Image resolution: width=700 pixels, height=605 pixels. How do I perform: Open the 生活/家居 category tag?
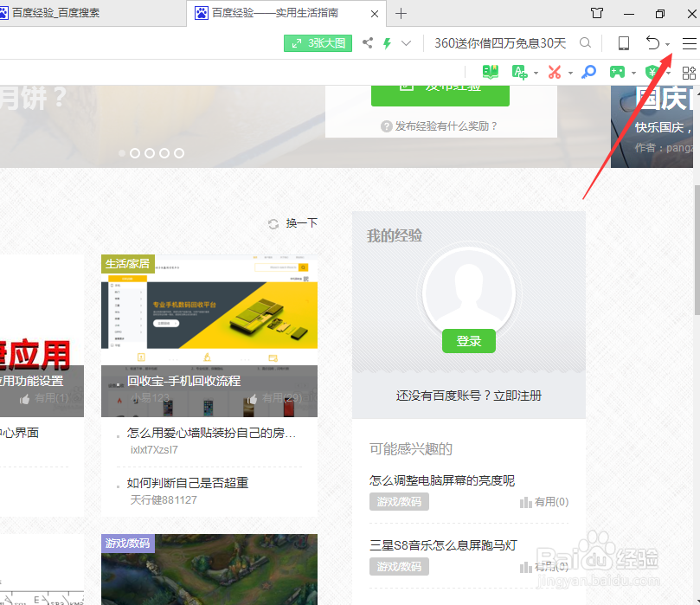point(128,263)
